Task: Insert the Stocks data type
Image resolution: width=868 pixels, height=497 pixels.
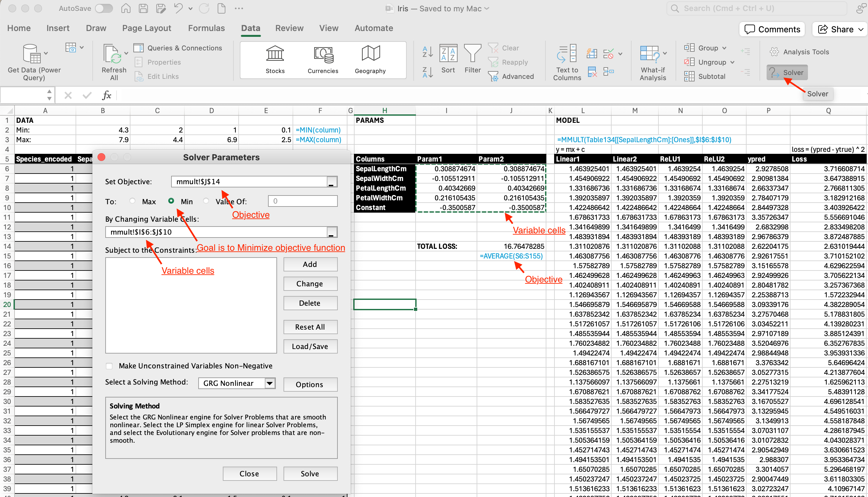Action: (275, 60)
